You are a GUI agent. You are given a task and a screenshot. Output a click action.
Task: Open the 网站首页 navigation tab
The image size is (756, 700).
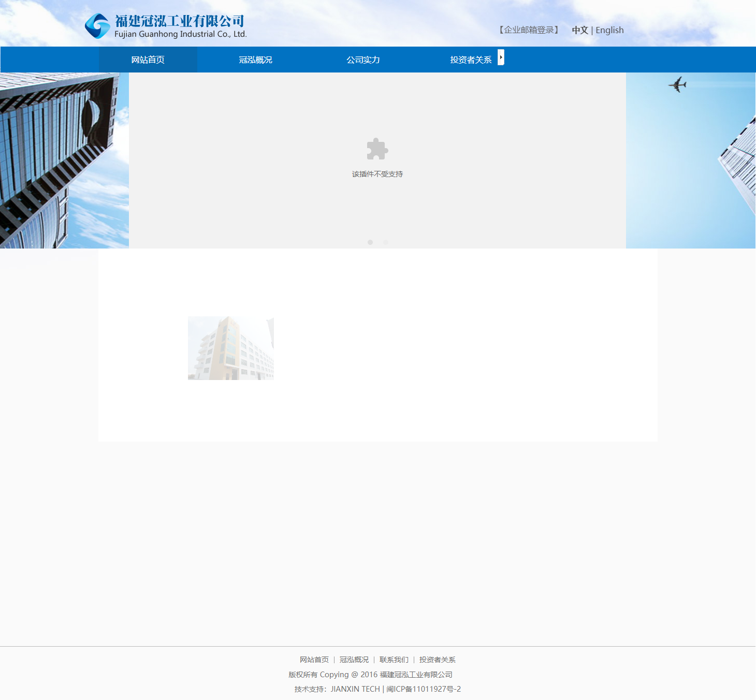tap(148, 60)
